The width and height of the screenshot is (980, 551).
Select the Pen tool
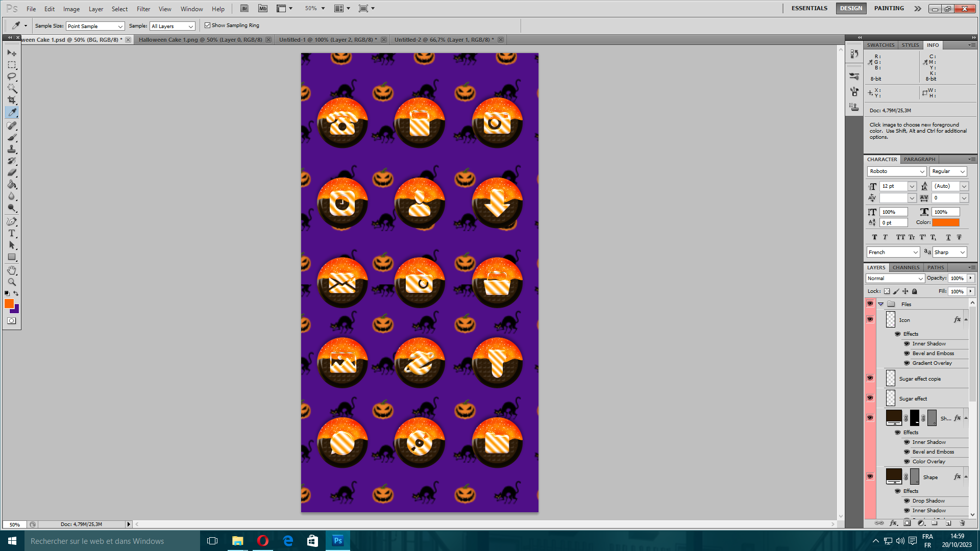[12, 221]
